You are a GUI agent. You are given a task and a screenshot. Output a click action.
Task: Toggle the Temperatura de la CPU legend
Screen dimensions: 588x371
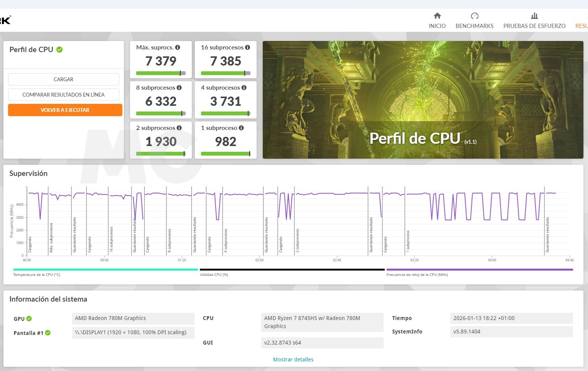[105, 270]
